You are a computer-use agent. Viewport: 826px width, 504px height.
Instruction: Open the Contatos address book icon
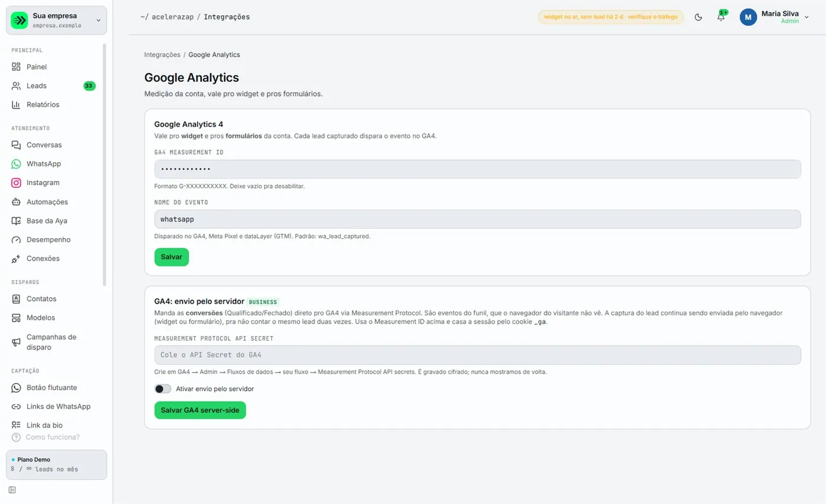pos(16,299)
